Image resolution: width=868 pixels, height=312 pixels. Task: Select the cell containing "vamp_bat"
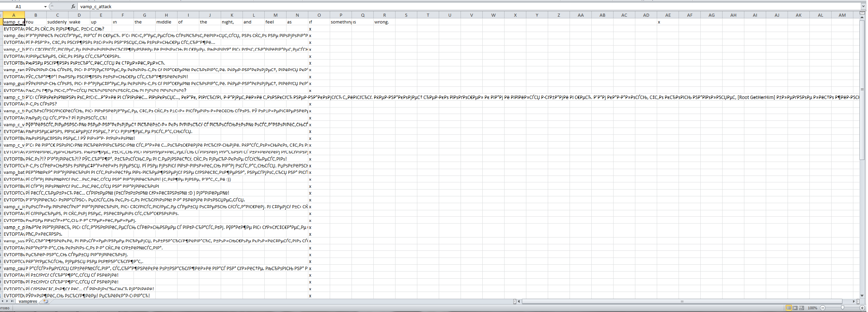click(14, 173)
